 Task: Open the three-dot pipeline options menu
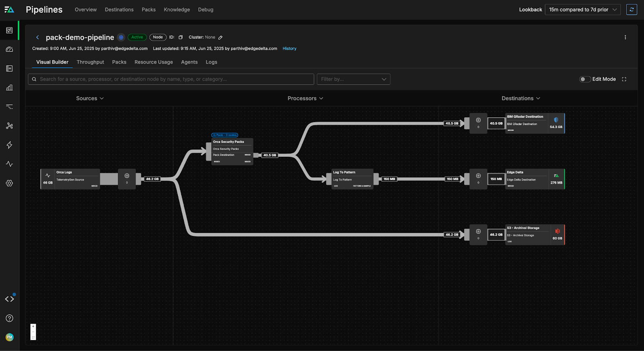(625, 37)
